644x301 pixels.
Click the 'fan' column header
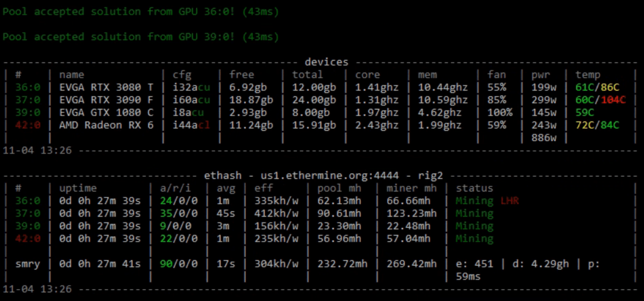tap(497, 75)
